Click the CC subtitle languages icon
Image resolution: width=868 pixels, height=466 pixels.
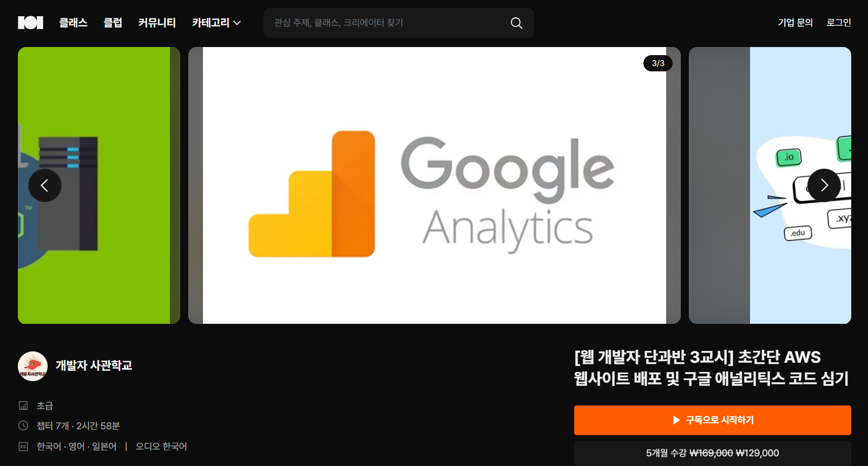23,447
